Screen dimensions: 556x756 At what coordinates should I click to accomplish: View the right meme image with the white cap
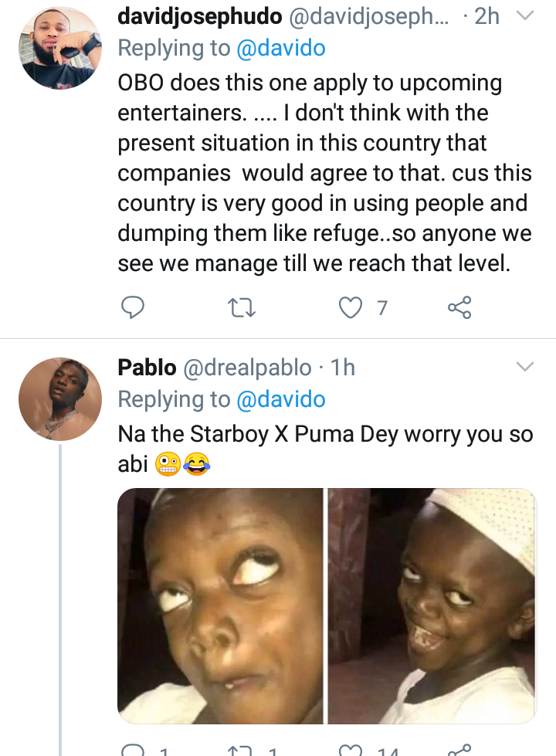[432, 605]
